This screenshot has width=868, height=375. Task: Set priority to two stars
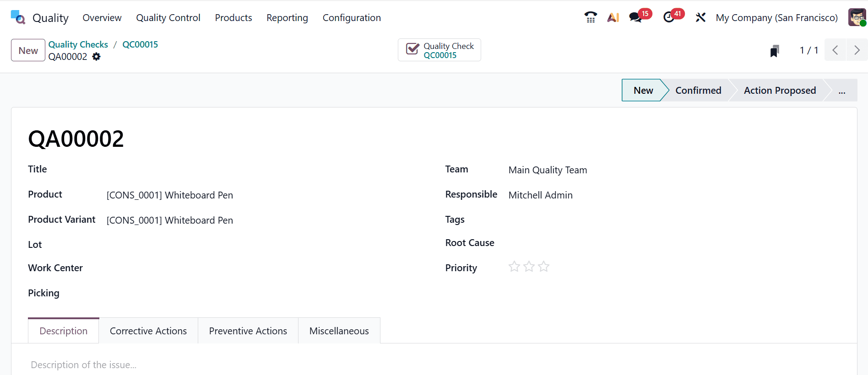529,267
